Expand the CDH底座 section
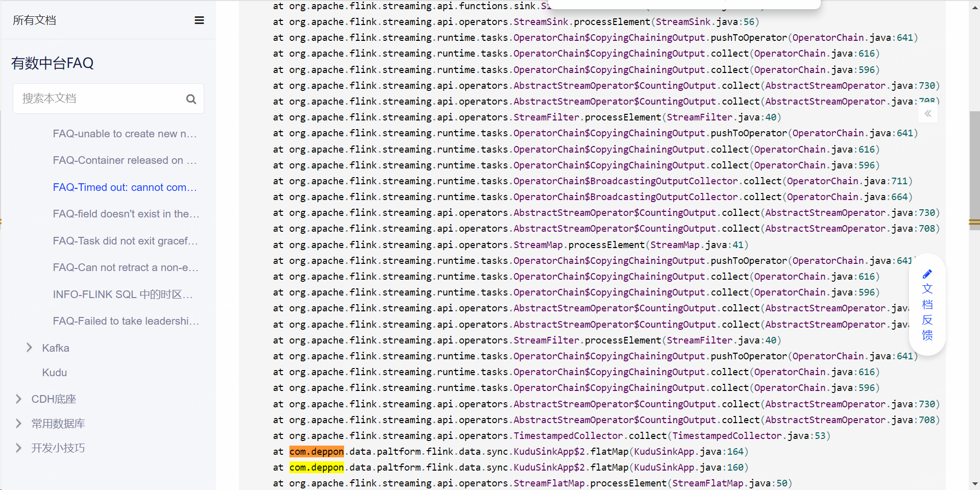This screenshot has width=980, height=490. (18, 399)
